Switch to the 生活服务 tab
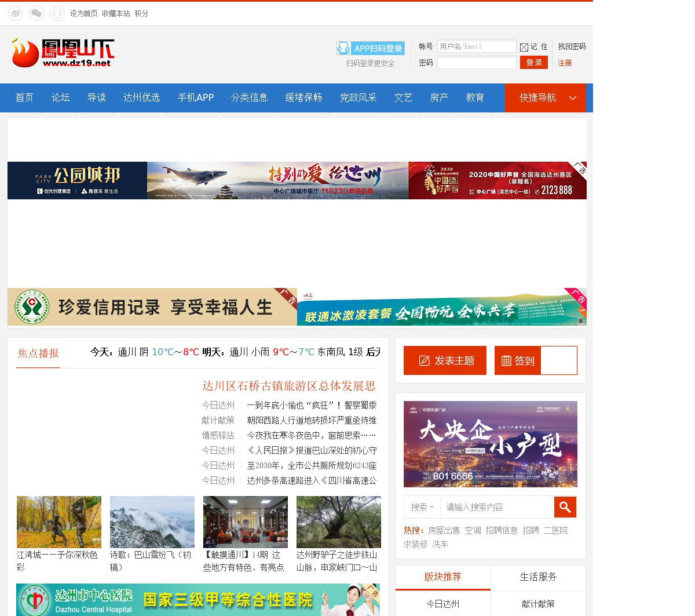The image size is (695, 616). coord(538,577)
